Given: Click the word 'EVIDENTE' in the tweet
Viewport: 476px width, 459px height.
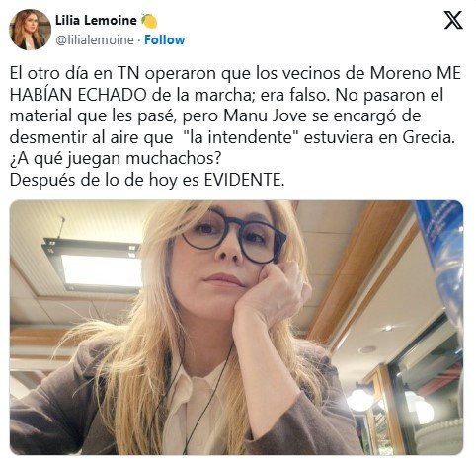Looking at the screenshot, I should (243, 180).
